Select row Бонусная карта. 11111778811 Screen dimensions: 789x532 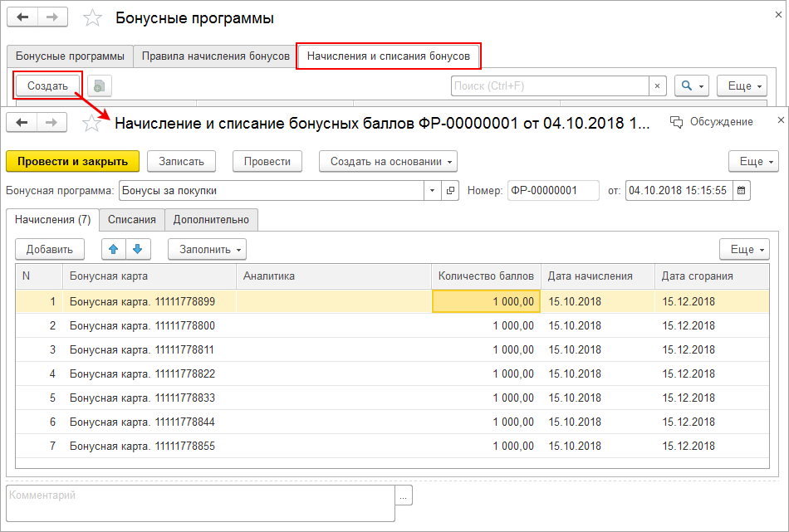point(392,350)
